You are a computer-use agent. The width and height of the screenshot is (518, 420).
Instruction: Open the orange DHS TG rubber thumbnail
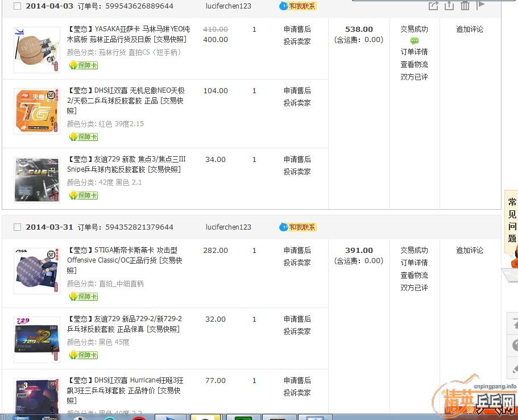(36, 111)
